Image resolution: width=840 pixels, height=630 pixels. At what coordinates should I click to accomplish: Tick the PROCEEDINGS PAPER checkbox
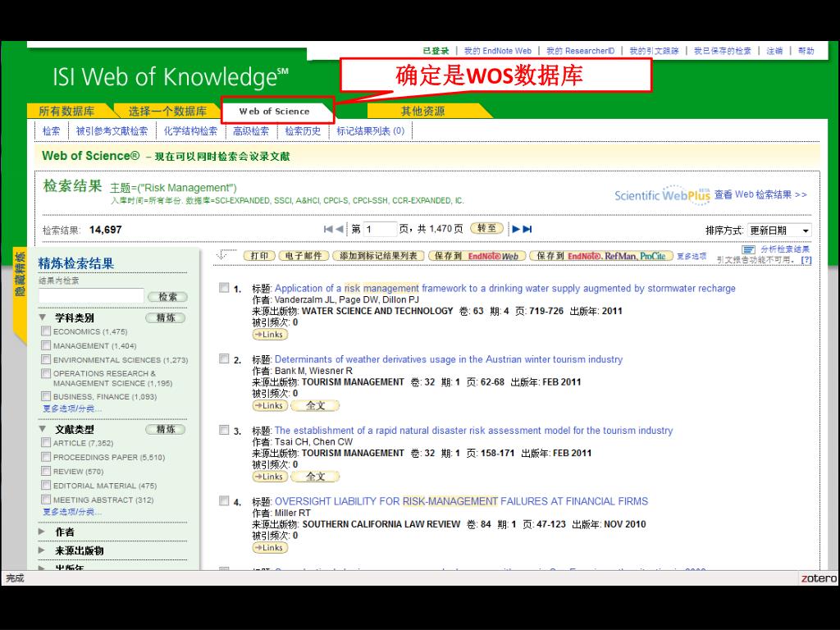point(46,457)
